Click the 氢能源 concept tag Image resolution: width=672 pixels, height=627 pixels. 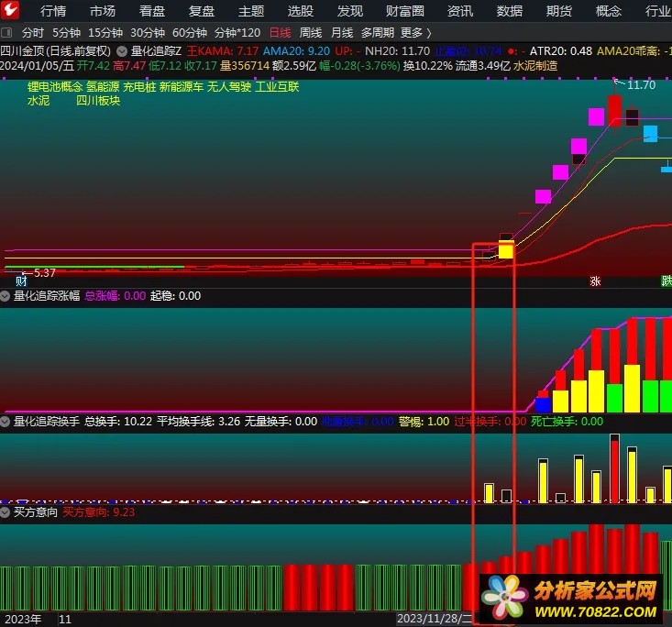tap(103, 86)
